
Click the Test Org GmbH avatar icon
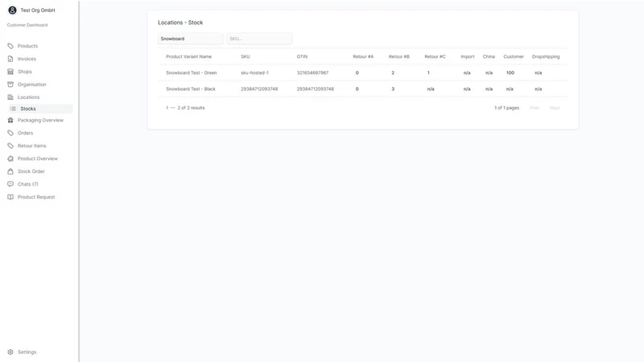[x=12, y=10]
